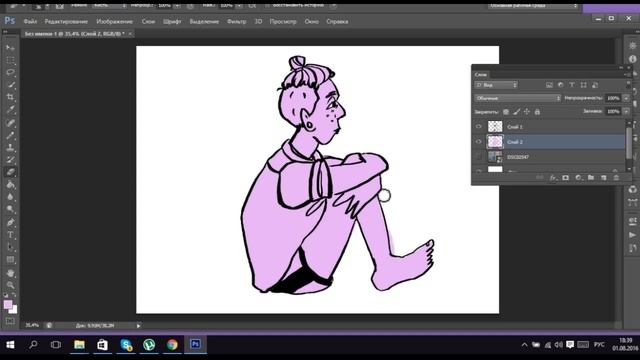Select the Dodge tool
The image size is (640, 360).
coord(10,209)
